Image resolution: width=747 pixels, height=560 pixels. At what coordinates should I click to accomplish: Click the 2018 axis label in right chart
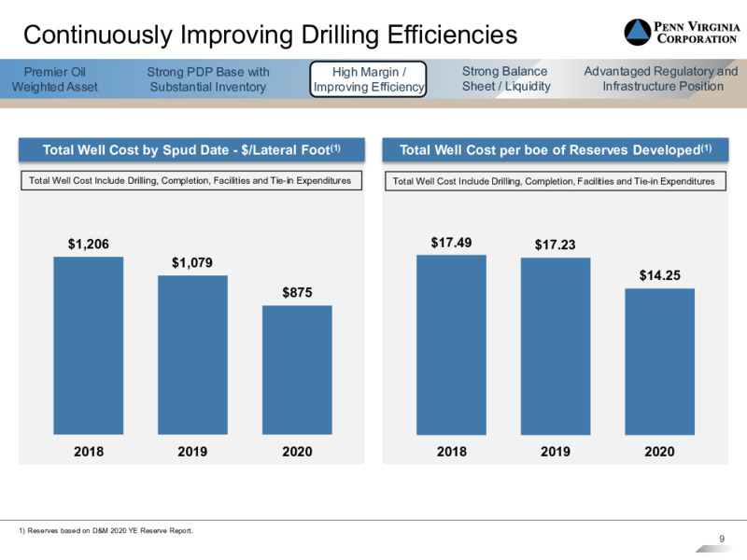[x=452, y=452]
